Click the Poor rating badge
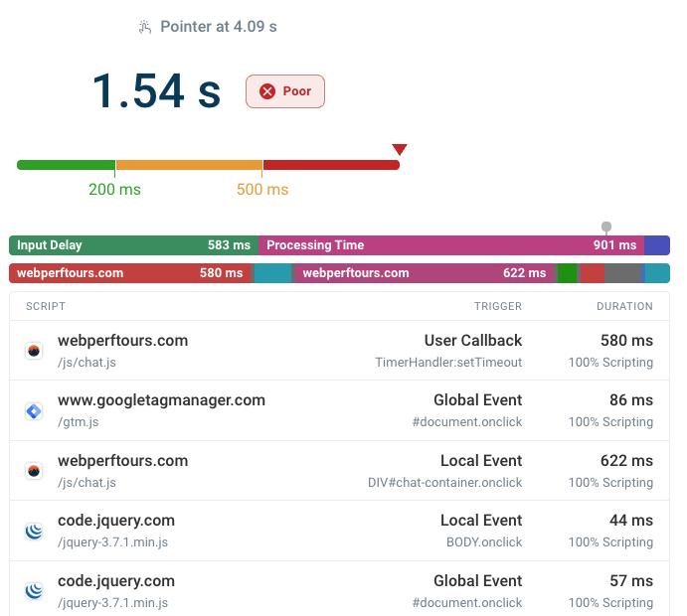 (x=285, y=91)
